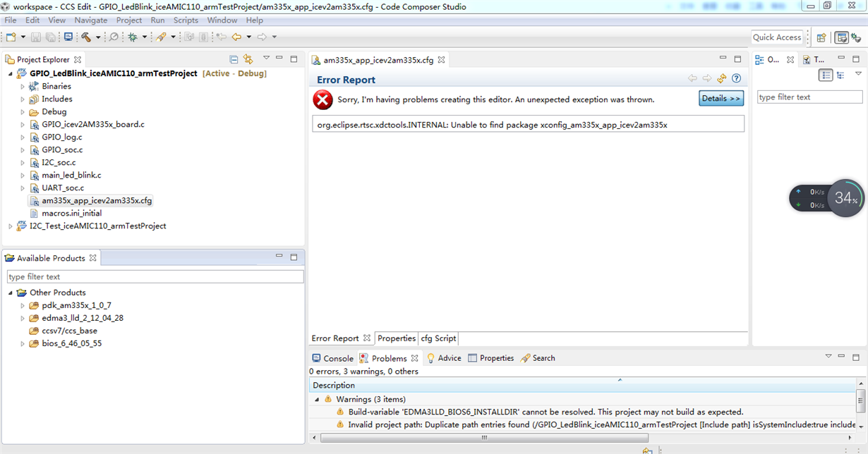This screenshot has width=868, height=454.
Task: Open the File menu
Action: (x=11, y=20)
